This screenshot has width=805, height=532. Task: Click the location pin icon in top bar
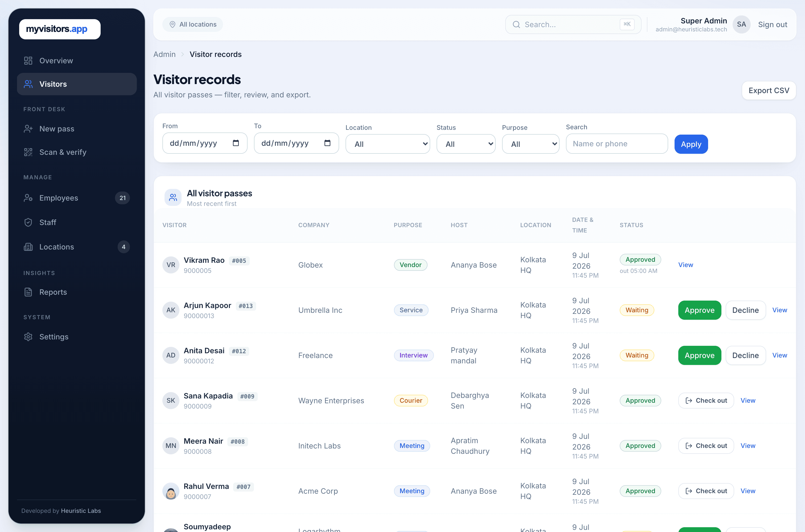point(172,24)
